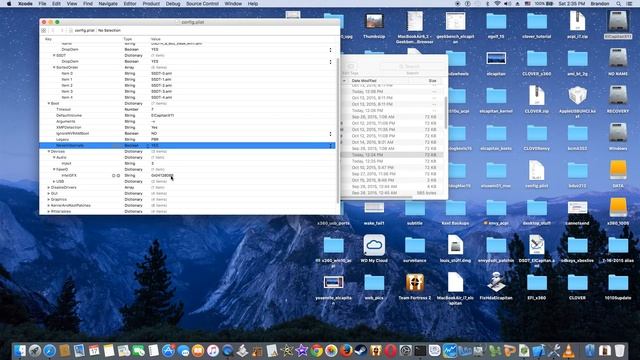Viewport: 640px width, 360px height.
Task: Go back using the left arrow in the Xcode jump bar
Action: pyautogui.click(x=53, y=31)
